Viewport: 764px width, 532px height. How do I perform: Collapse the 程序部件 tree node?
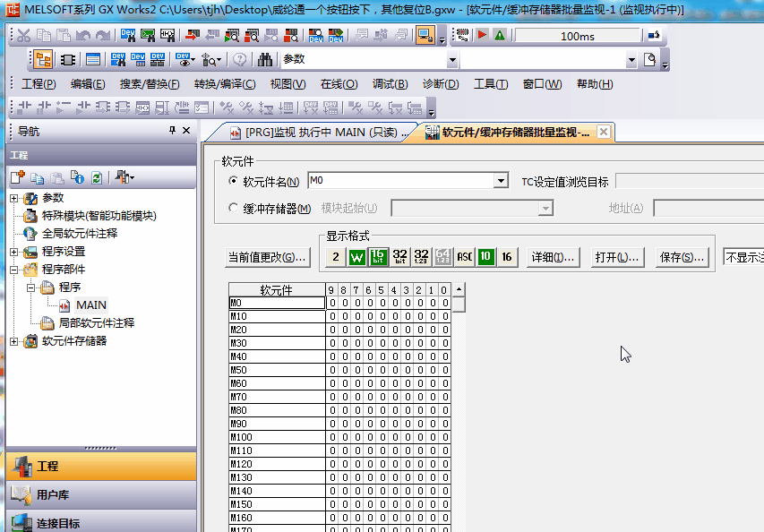click(x=14, y=270)
